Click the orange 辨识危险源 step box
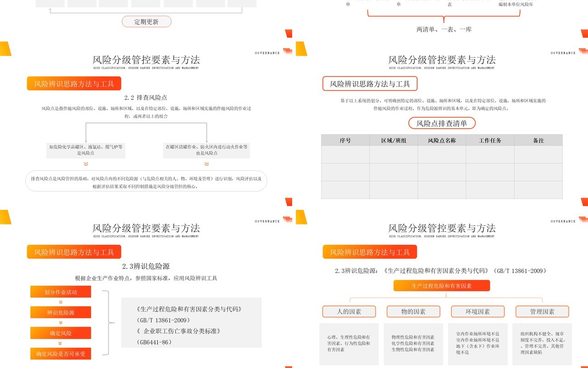 point(61,313)
